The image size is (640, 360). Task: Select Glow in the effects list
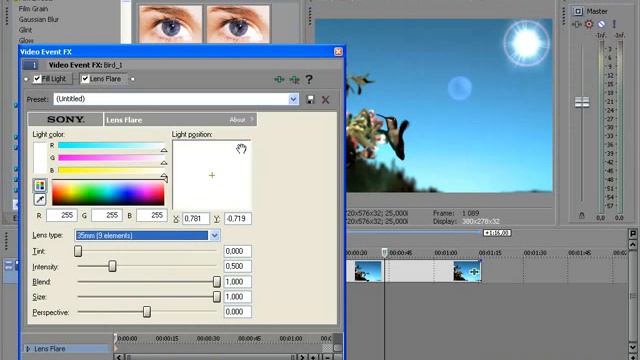click(x=26, y=40)
